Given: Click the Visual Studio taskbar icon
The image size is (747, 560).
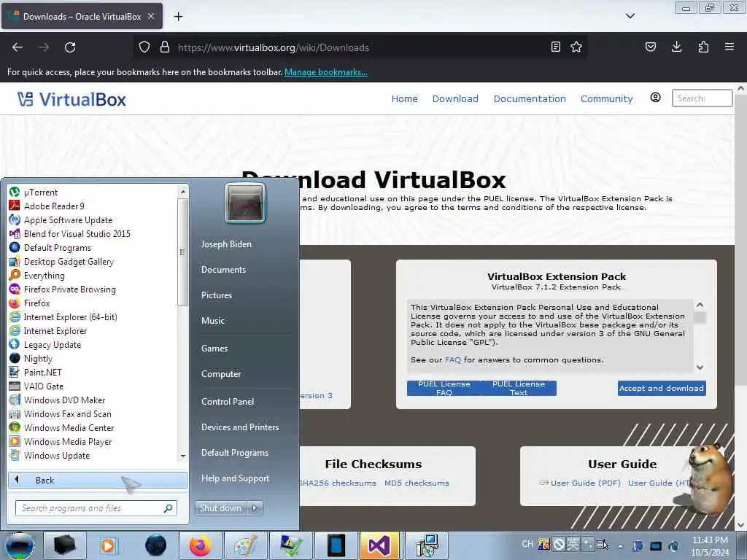Looking at the screenshot, I should [379, 545].
